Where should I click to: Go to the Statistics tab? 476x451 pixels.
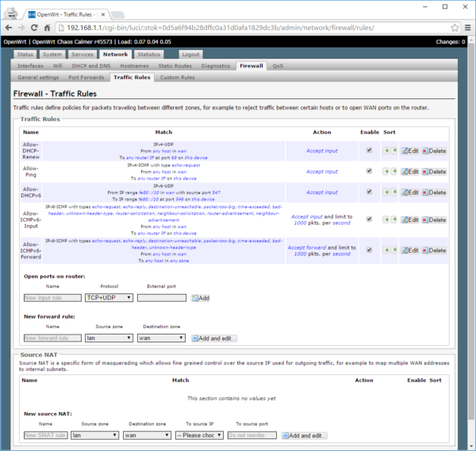pyautogui.click(x=148, y=55)
